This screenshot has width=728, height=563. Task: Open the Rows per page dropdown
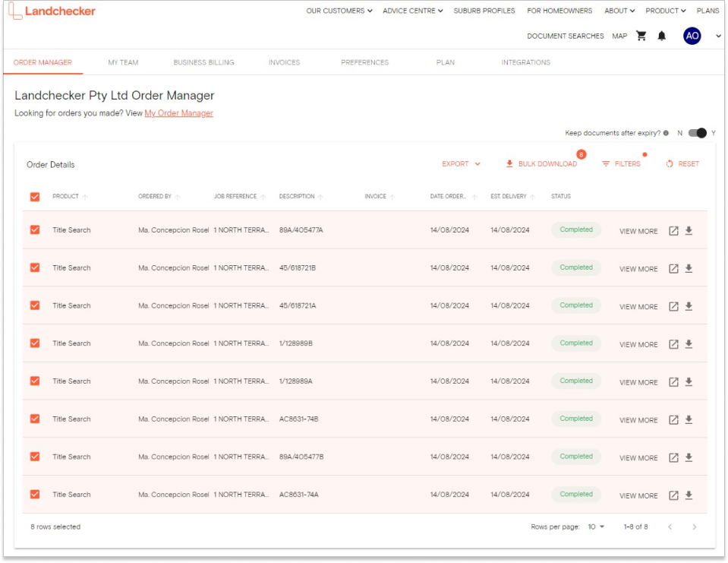point(596,527)
